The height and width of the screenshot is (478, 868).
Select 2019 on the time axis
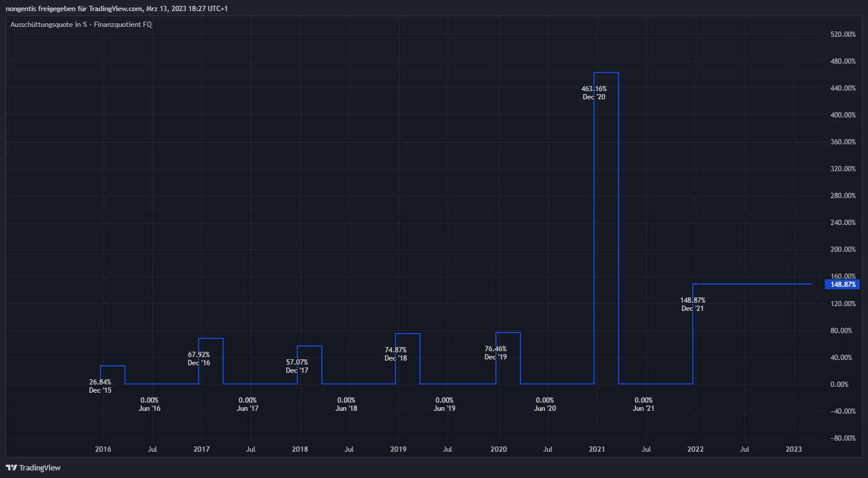[398, 449]
